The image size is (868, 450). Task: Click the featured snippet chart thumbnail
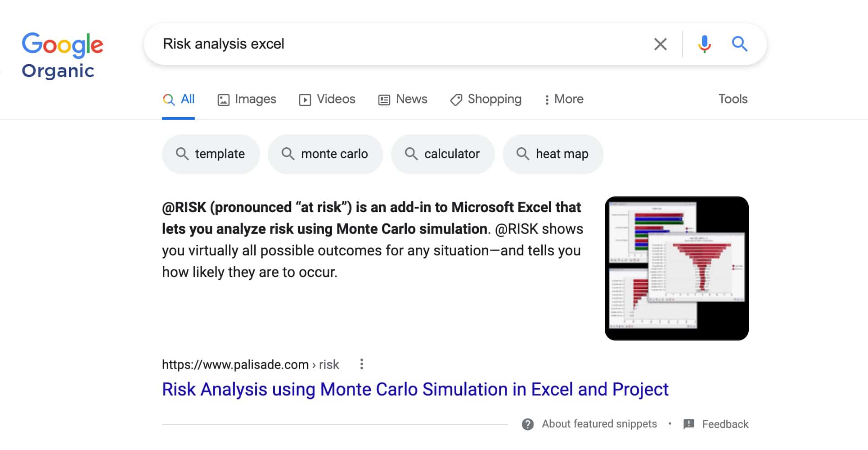(676, 268)
